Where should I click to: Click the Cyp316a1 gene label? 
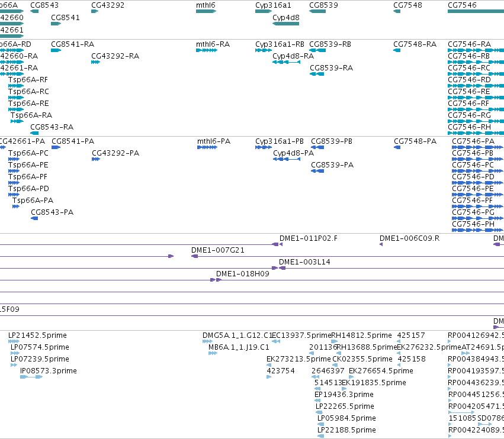(273, 5)
